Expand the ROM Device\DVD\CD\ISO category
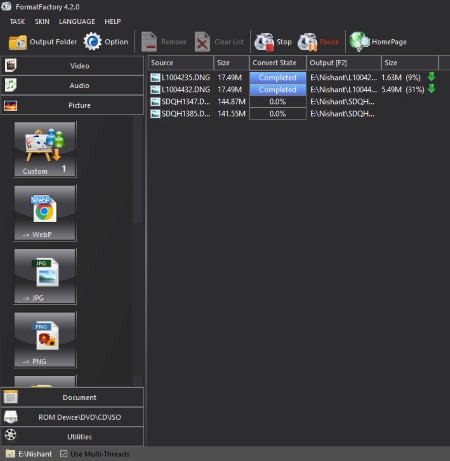 coord(72,417)
